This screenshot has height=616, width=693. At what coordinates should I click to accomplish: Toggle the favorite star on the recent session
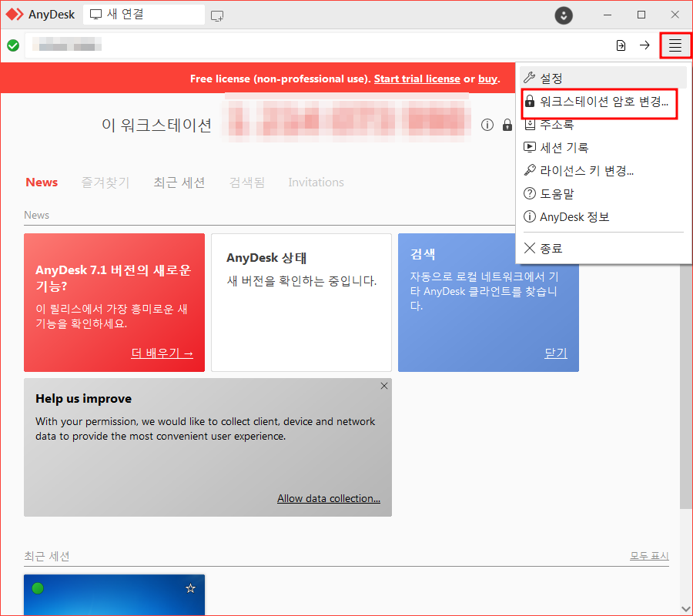[189, 588]
